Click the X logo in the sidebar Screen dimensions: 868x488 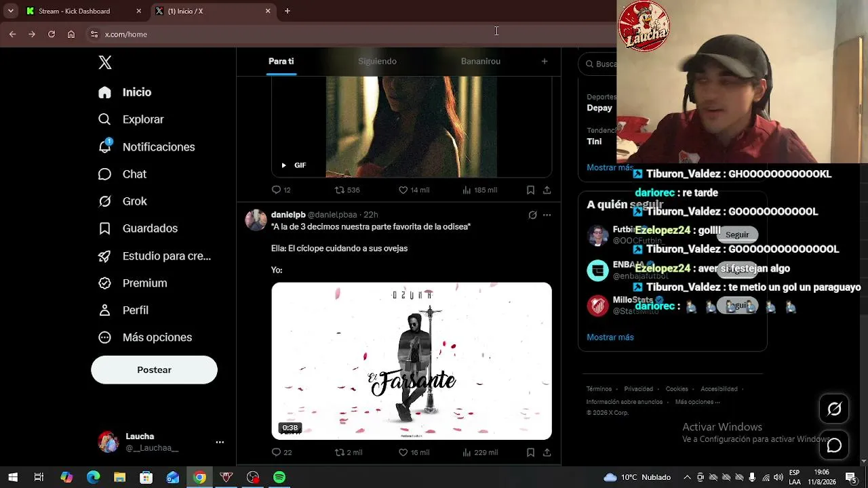(105, 62)
